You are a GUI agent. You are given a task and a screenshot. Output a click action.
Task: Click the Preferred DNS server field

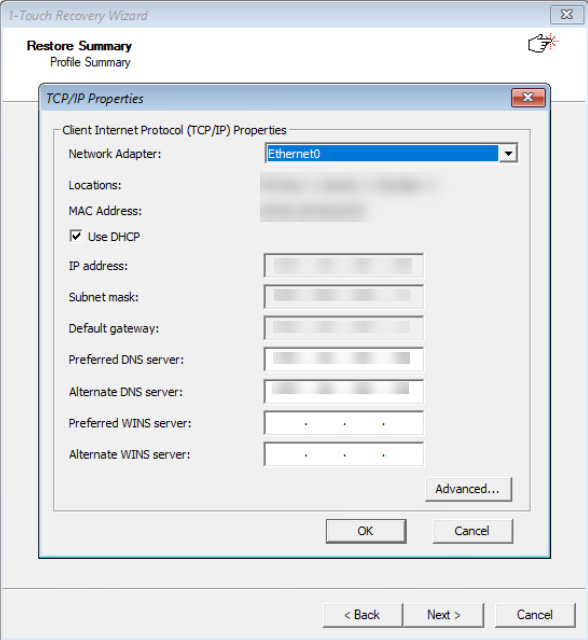pos(344,359)
